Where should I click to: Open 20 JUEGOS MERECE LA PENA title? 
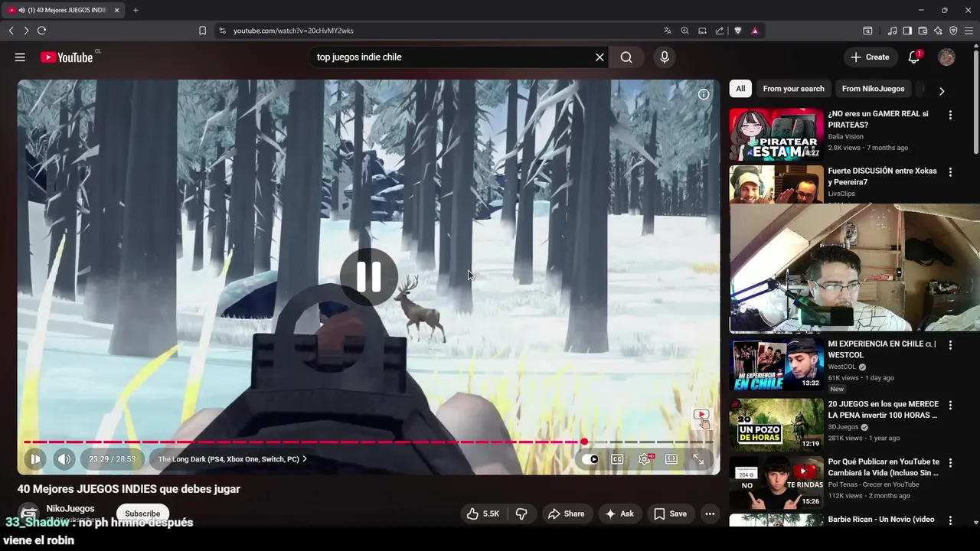(x=883, y=409)
